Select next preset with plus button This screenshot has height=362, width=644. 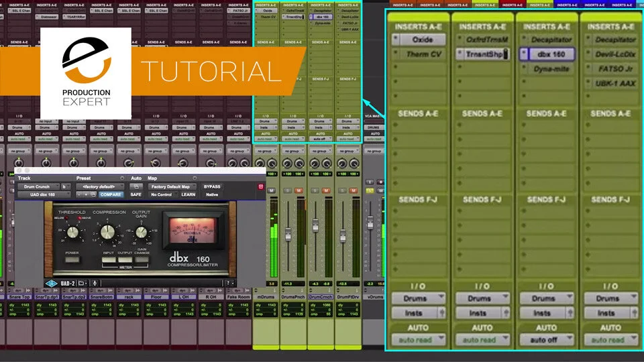point(87,194)
